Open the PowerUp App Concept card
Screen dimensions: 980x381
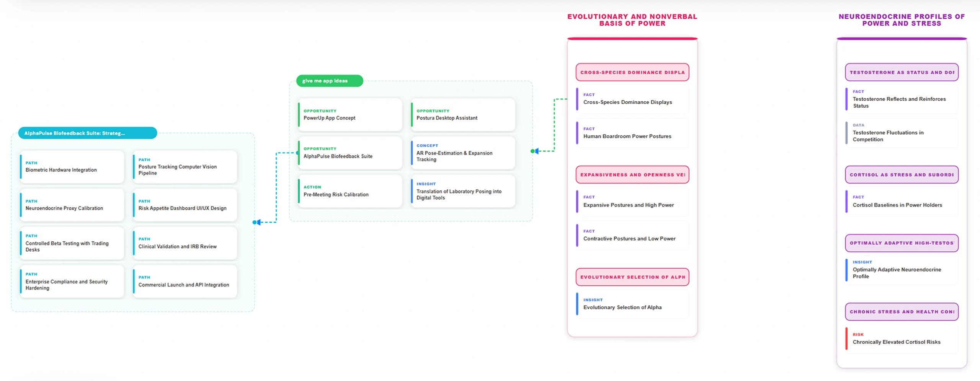[x=350, y=115]
